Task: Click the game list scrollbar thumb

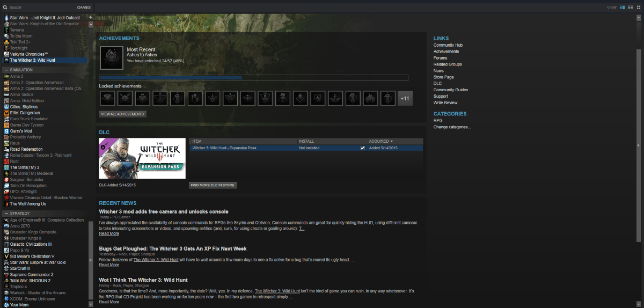Action: [x=91, y=260]
